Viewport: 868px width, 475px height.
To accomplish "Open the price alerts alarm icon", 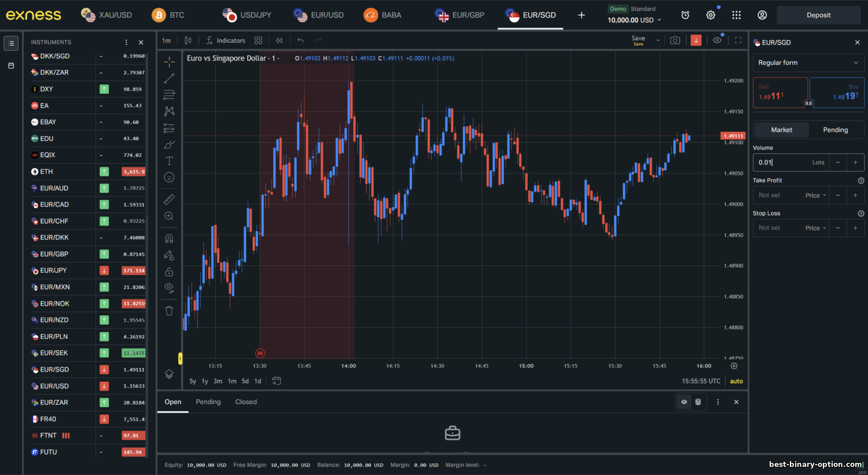I will click(x=685, y=15).
